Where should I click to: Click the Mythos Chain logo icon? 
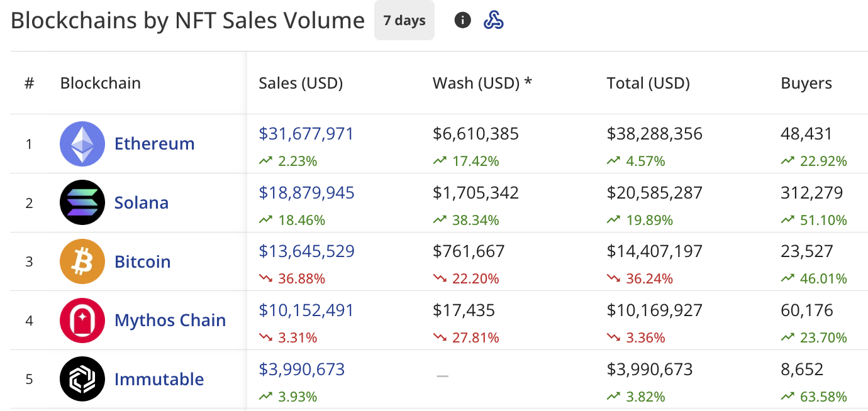82,321
